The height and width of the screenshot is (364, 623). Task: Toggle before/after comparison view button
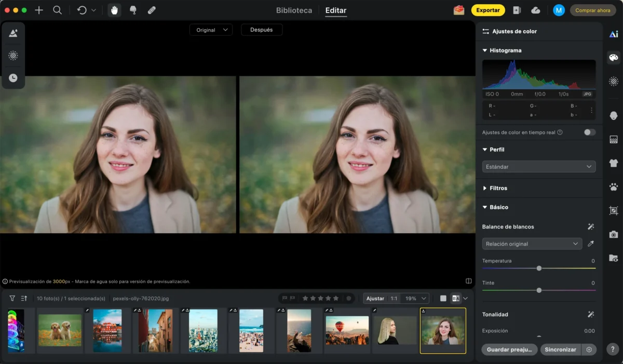(456, 299)
